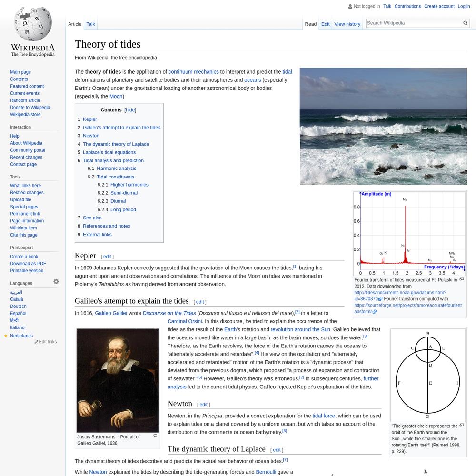Jump to Semi-diurnal in the contents

(124, 193)
